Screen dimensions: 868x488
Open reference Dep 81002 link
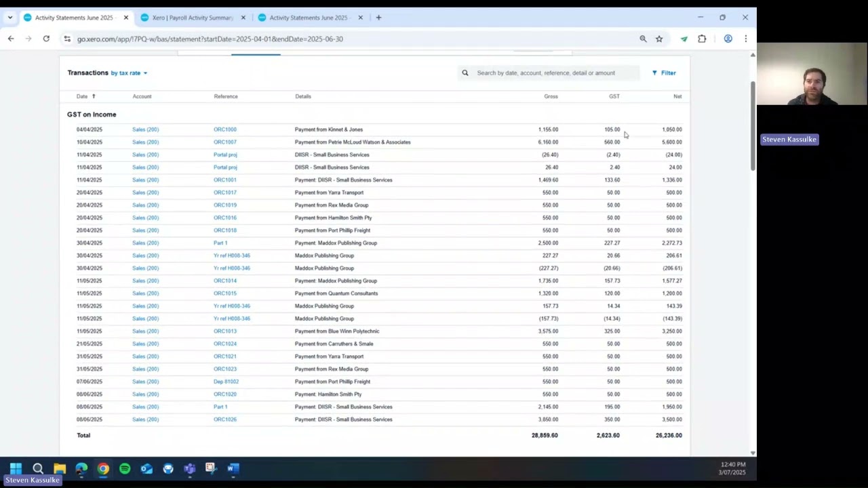pyautogui.click(x=226, y=382)
